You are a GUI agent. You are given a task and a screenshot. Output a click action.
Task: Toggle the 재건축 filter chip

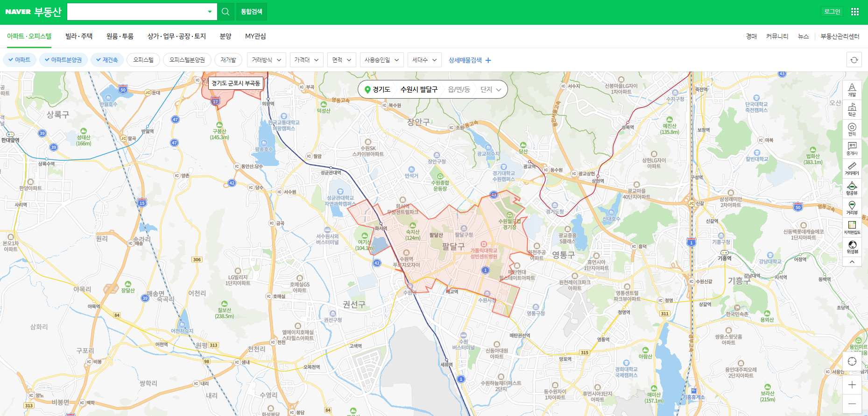coord(107,60)
